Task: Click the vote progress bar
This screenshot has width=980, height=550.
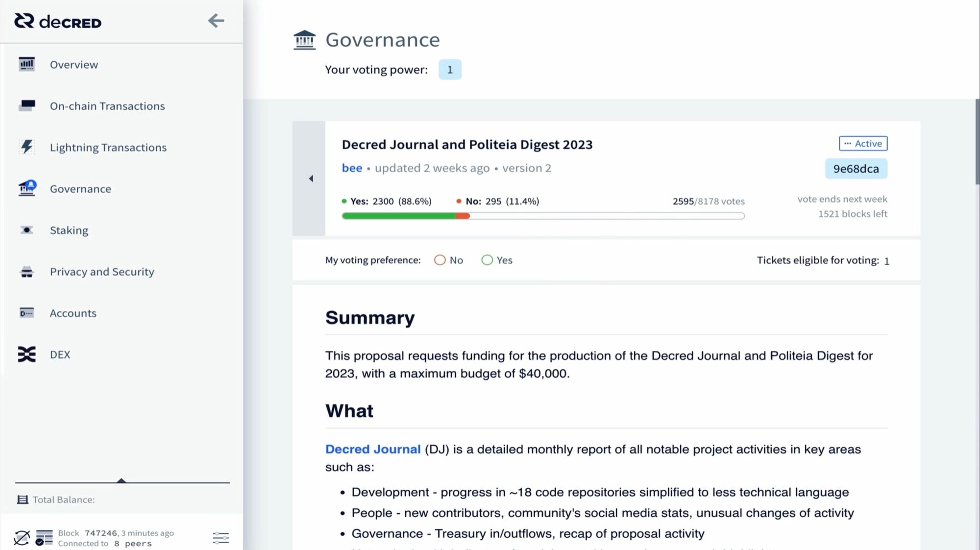Action: (543, 216)
